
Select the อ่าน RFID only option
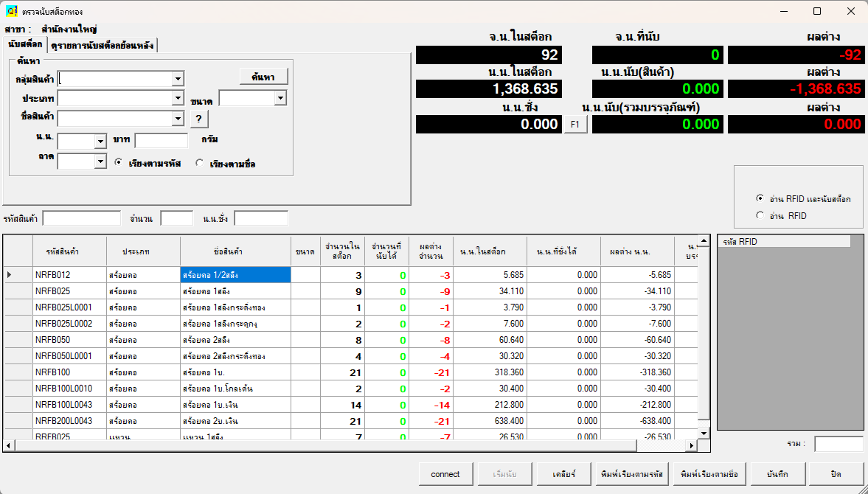[x=760, y=216]
